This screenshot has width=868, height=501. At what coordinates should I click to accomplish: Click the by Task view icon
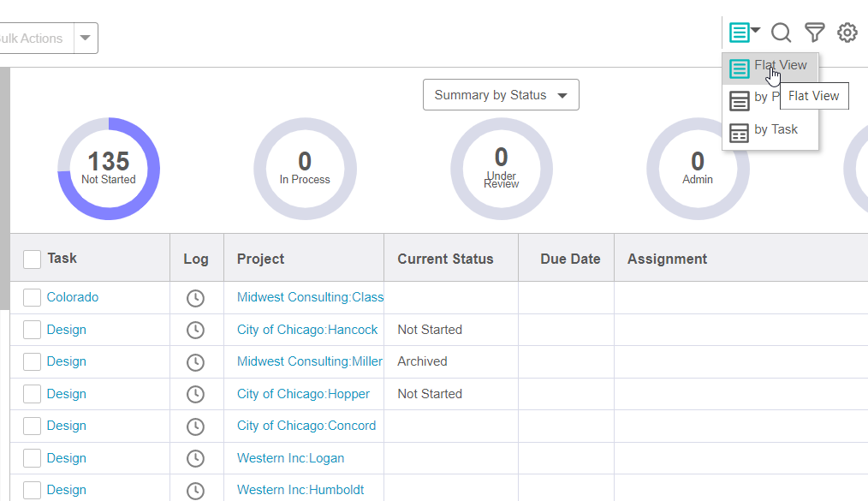pyautogui.click(x=739, y=132)
